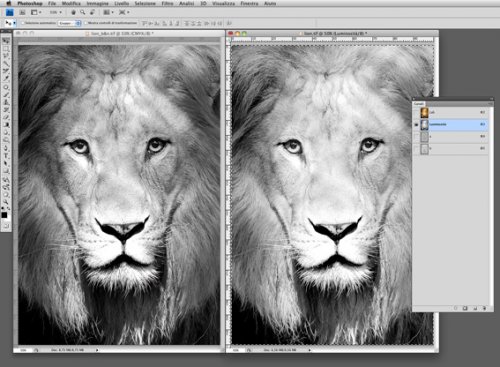The height and width of the screenshot is (367, 500).
Task: Check Mostra controlli di trasformazione
Action: (85, 23)
